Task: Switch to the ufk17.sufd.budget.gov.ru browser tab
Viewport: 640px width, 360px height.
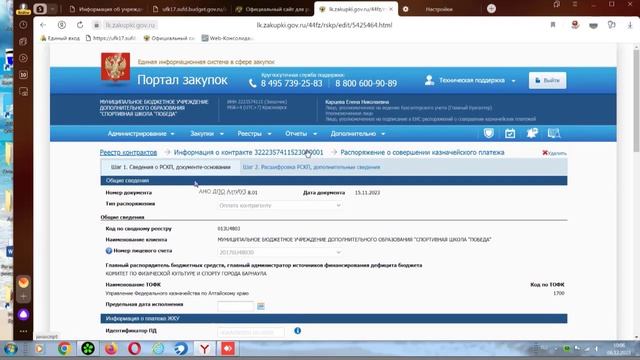Action: click(190, 9)
